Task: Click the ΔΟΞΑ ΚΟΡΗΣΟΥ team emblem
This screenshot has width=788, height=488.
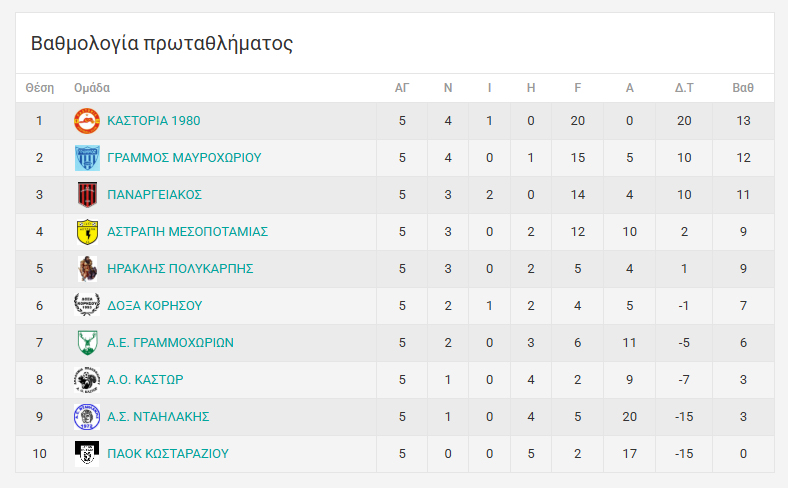Action: (87, 306)
